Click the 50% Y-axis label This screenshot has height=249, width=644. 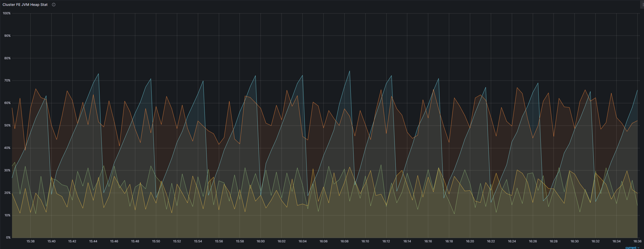(x=7, y=125)
